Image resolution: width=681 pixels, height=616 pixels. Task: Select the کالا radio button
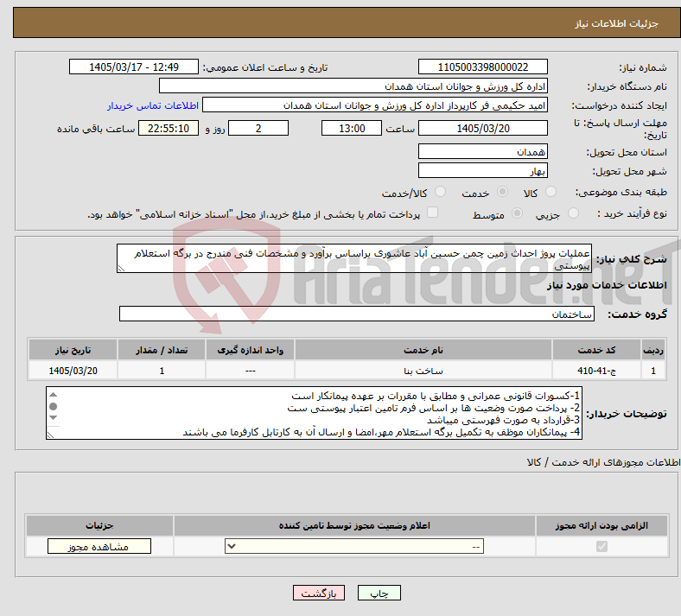(551, 192)
